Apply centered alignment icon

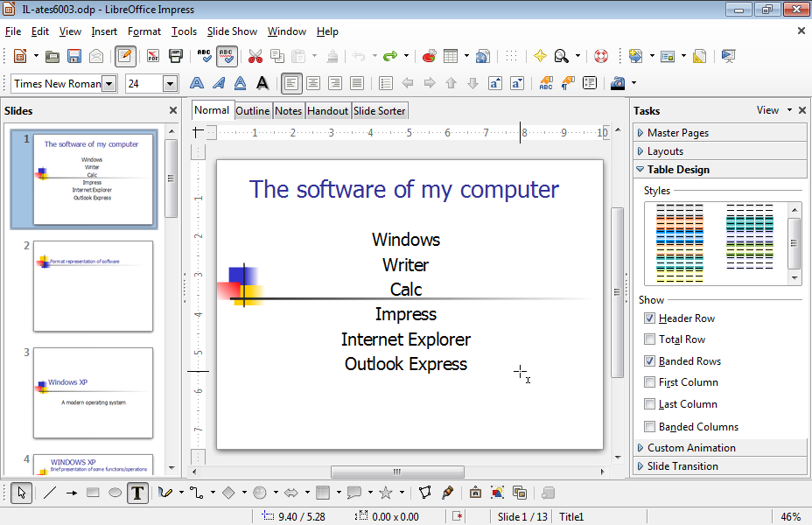(312, 83)
